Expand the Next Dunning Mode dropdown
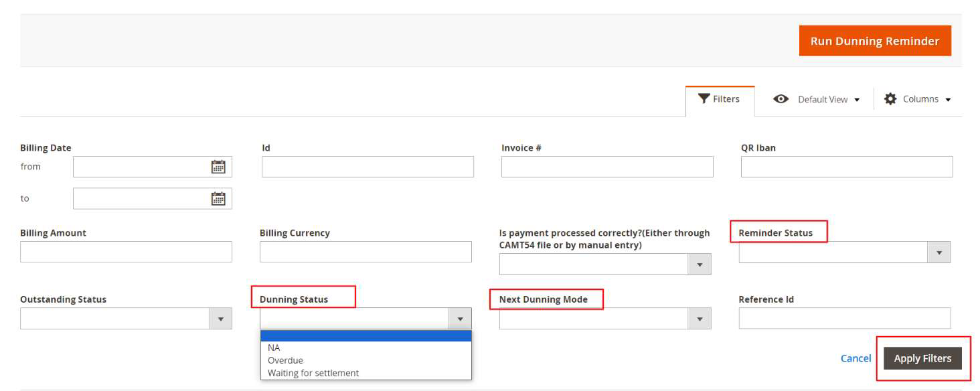 pos(700,319)
